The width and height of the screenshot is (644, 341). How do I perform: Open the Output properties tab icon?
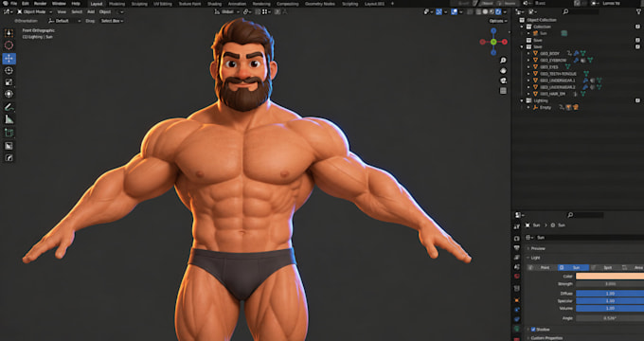[x=517, y=248]
